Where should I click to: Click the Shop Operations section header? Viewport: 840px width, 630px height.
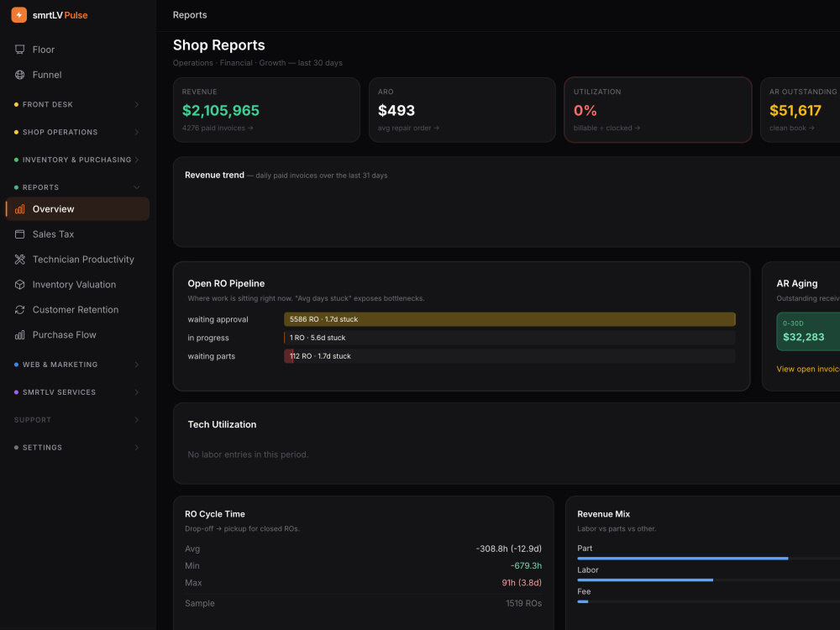point(77,132)
